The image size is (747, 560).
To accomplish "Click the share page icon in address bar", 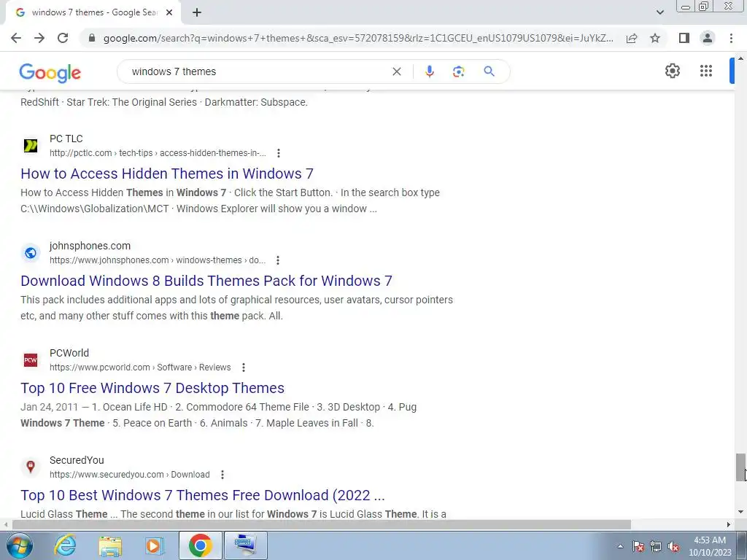I will [x=632, y=38].
